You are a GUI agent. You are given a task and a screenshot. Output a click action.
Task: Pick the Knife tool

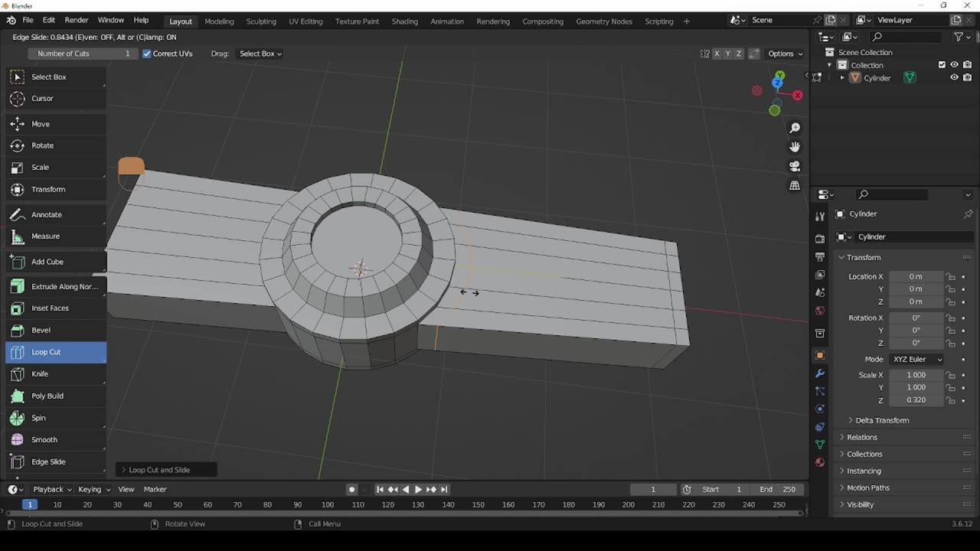point(56,374)
